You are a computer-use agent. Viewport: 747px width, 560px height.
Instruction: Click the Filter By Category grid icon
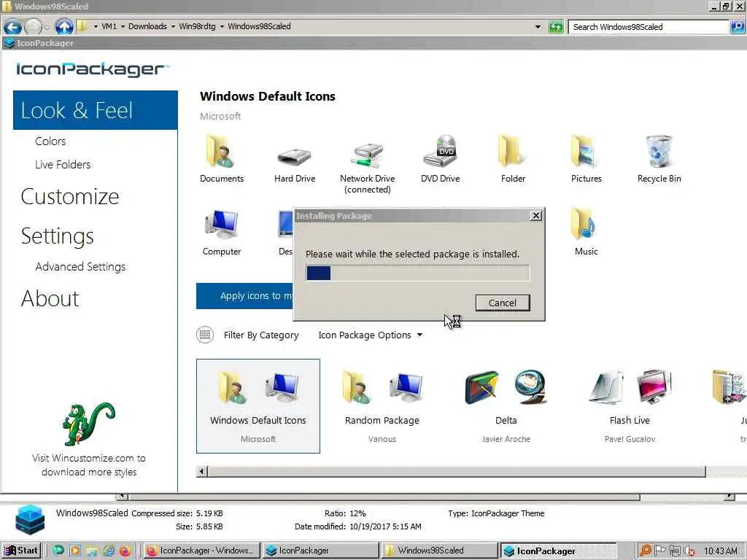point(205,335)
